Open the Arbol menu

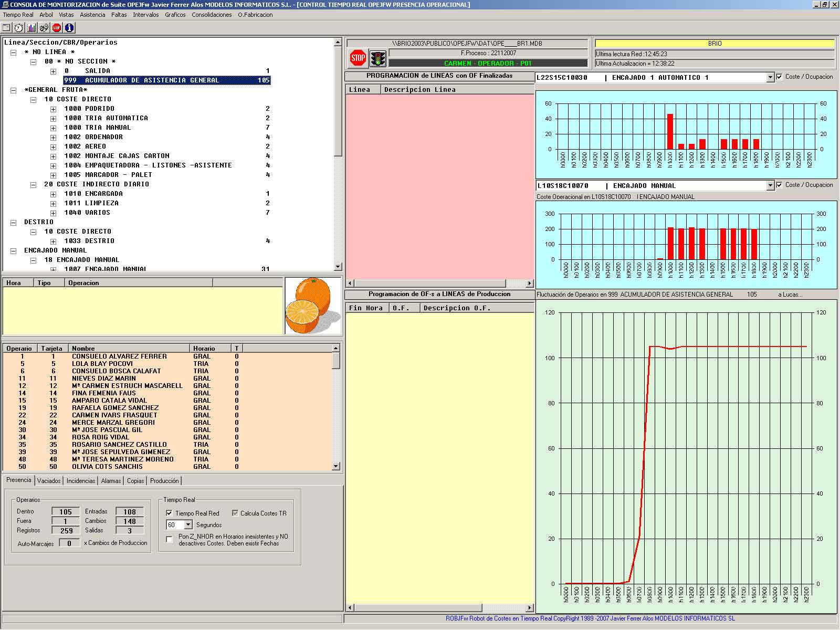46,15
